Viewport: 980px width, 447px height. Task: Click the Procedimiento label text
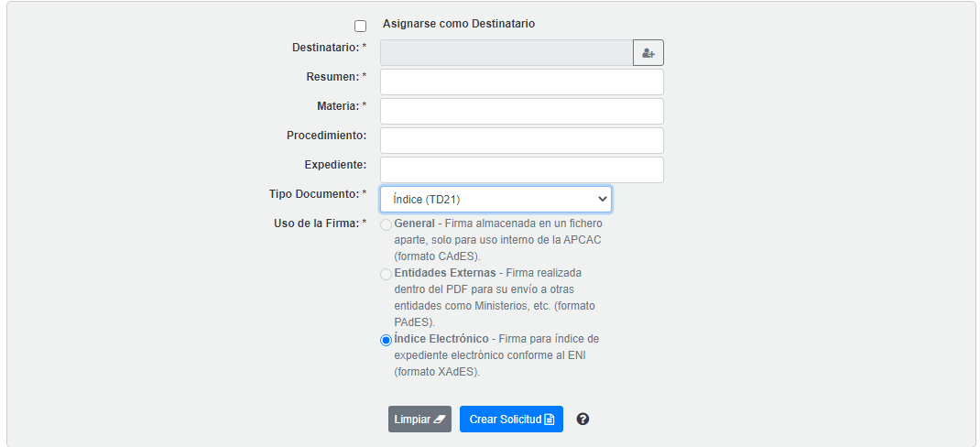click(326, 135)
